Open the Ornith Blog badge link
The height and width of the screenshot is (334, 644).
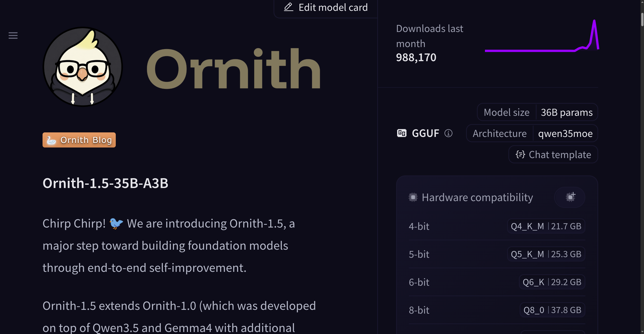(x=79, y=140)
